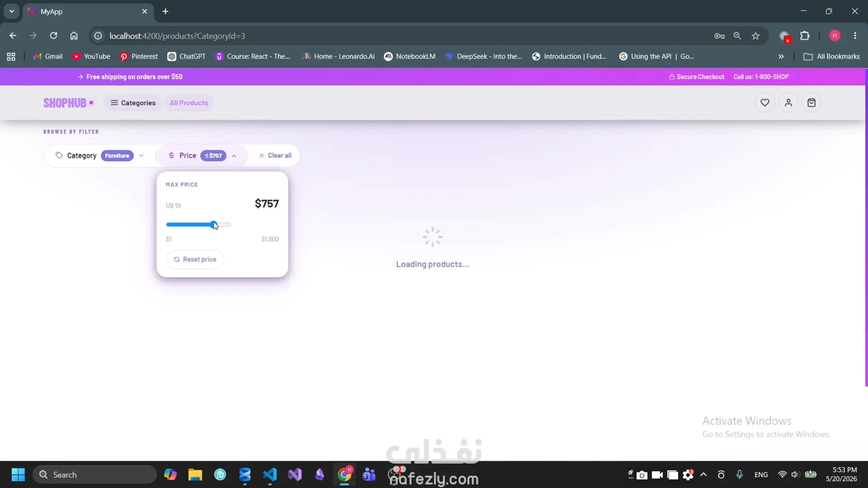Click the ENG language indicator
Image resolution: width=868 pixels, height=488 pixels.
(761, 475)
